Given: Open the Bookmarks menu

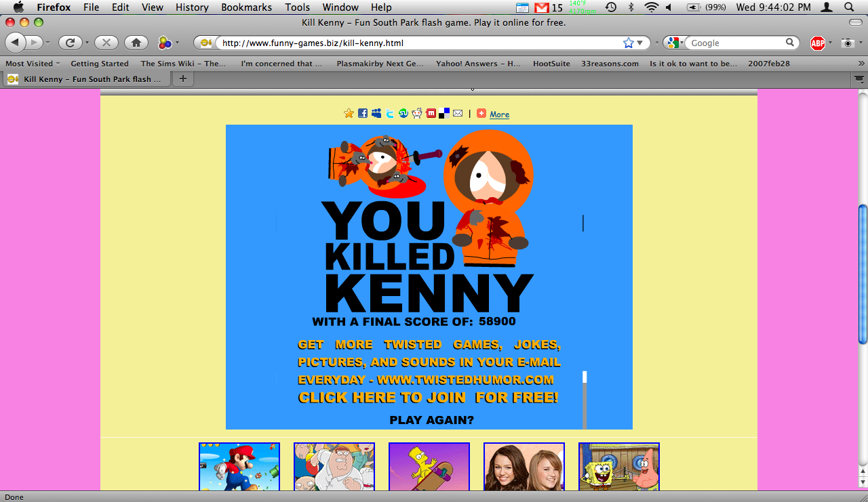Looking at the screenshot, I should click(246, 7).
